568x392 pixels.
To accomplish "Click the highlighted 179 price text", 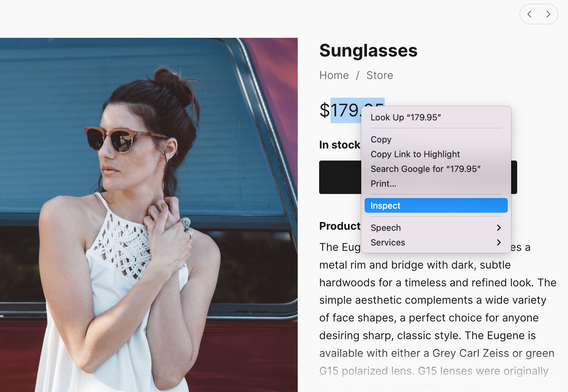I will pos(345,110).
